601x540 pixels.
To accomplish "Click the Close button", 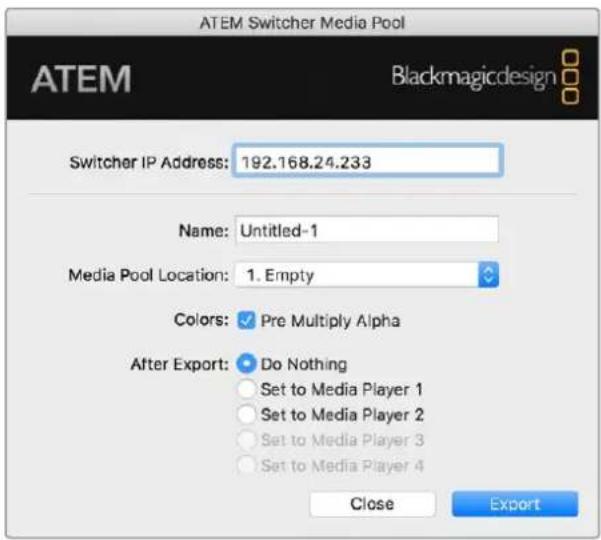I will (x=372, y=504).
